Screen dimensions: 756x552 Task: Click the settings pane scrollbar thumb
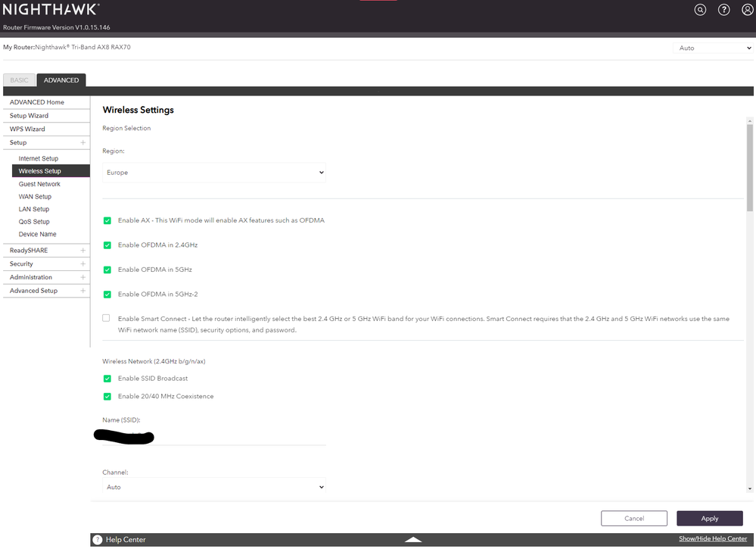point(750,167)
